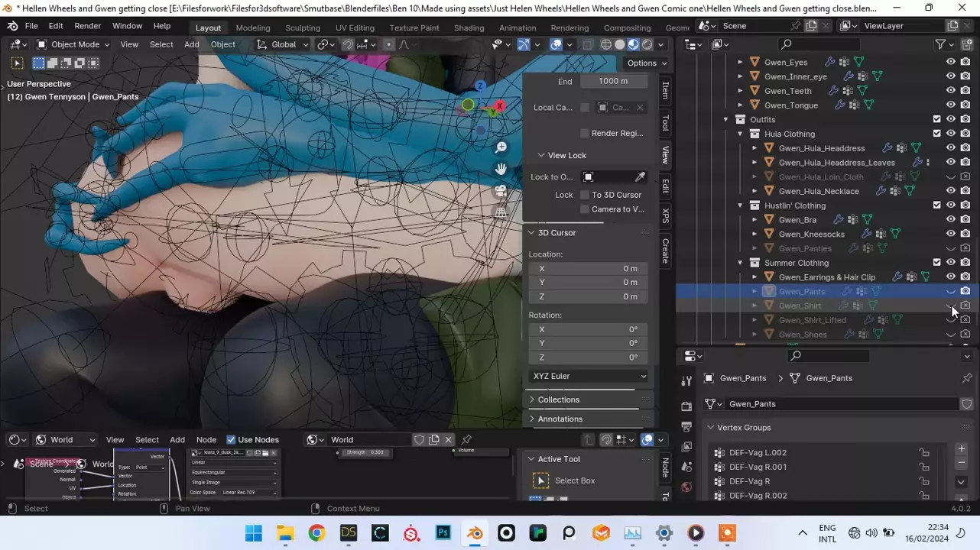Toggle camera view gizmo icon
This screenshot has width=980, height=550.
pos(501,191)
